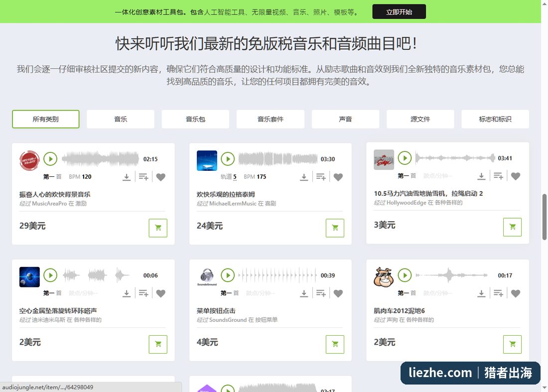Switch to the 声音 tab
Image resolution: width=548 pixels, height=392 pixels.
click(345, 119)
